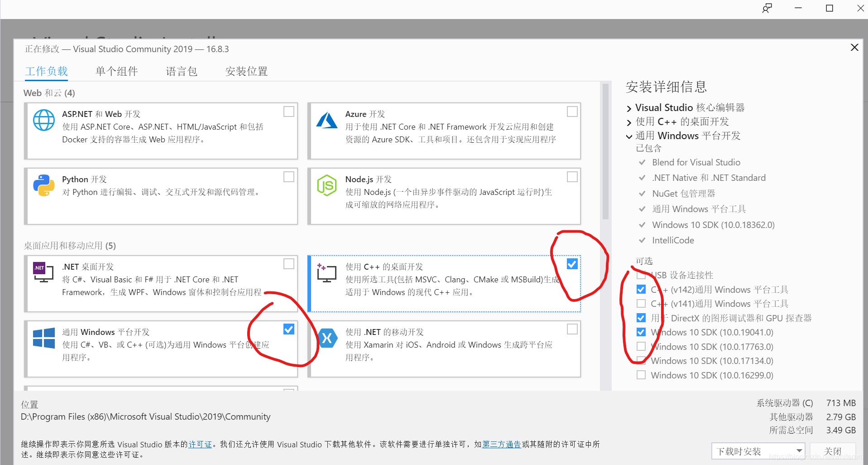
Task: Select Windows 10 SDK (10.0.18362.0) item
Action: [713, 225]
